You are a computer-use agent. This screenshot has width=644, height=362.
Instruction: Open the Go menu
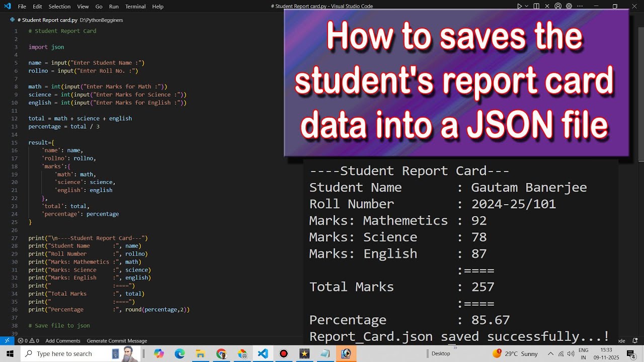pos(99,7)
